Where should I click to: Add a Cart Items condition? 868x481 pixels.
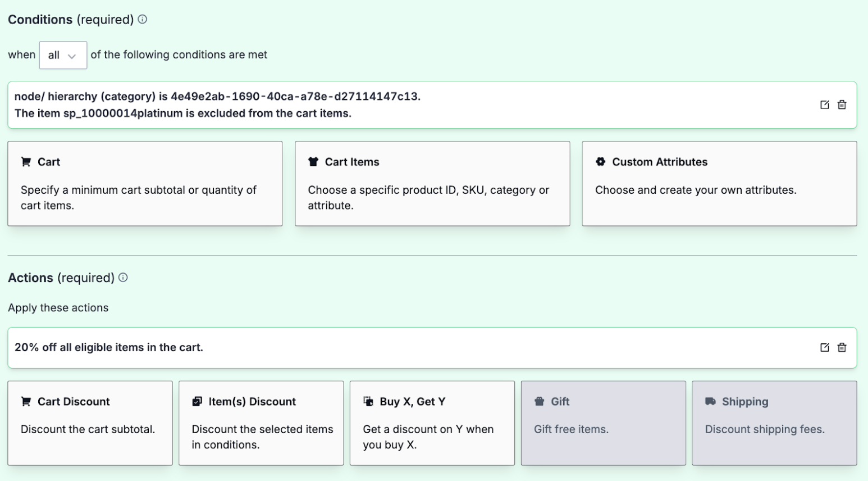coord(432,184)
